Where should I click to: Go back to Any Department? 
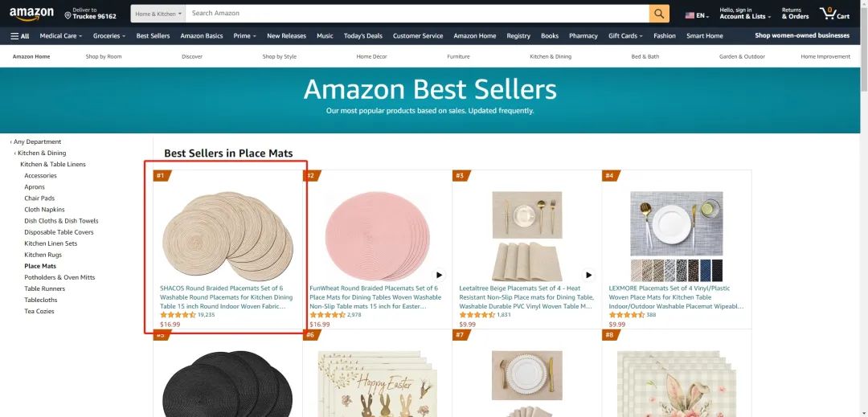(x=35, y=141)
